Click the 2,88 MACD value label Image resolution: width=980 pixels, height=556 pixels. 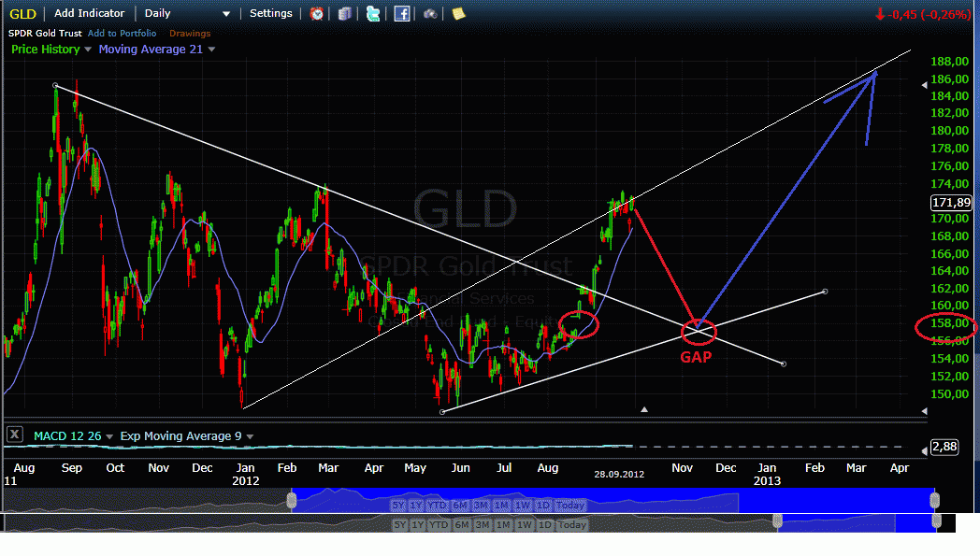(x=944, y=446)
